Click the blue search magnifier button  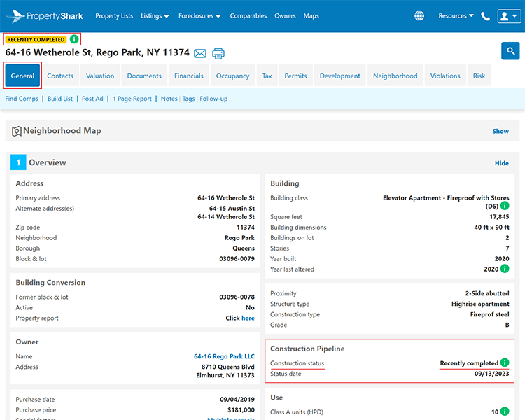click(x=510, y=51)
